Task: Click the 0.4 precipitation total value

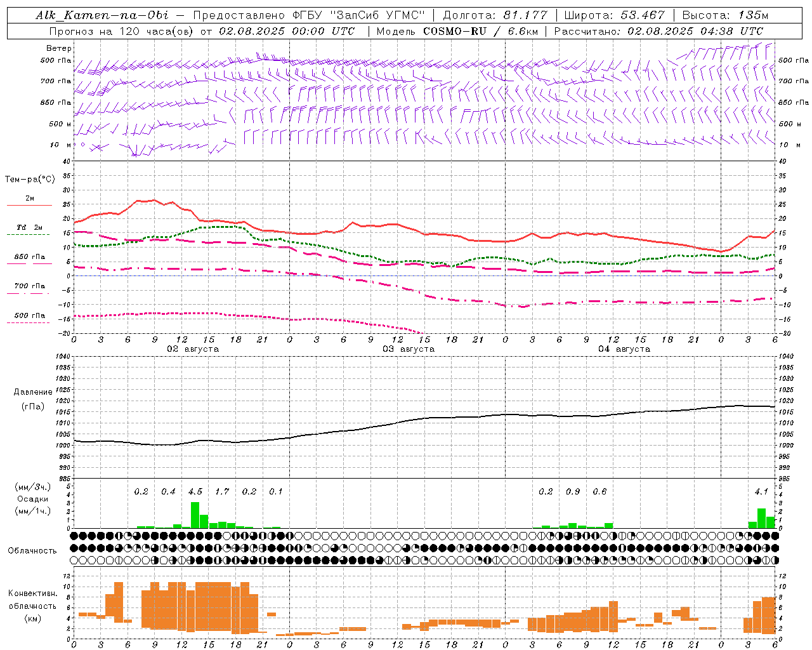Action: [x=168, y=492]
